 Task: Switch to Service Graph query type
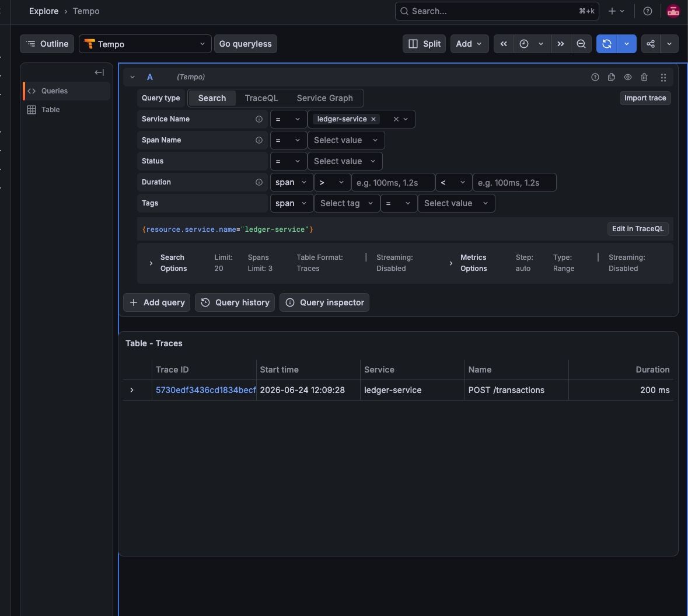click(x=324, y=98)
